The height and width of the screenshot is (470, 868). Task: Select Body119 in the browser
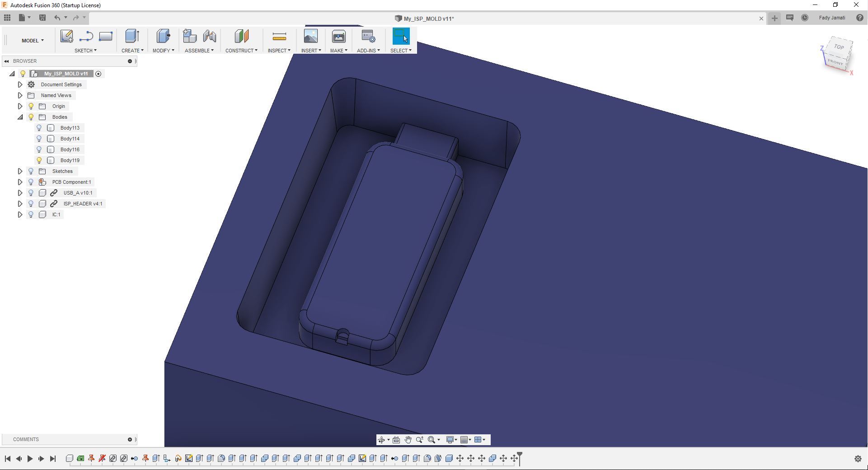point(70,160)
